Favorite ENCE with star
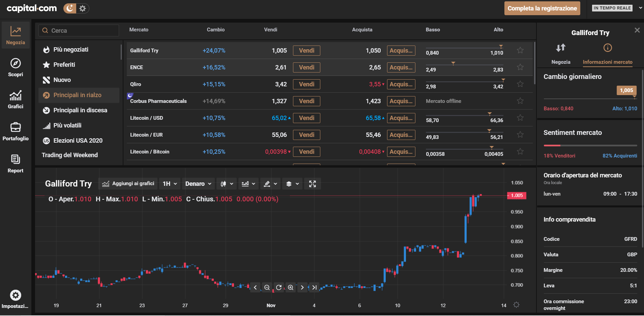This screenshot has width=644, height=316. (x=520, y=67)
